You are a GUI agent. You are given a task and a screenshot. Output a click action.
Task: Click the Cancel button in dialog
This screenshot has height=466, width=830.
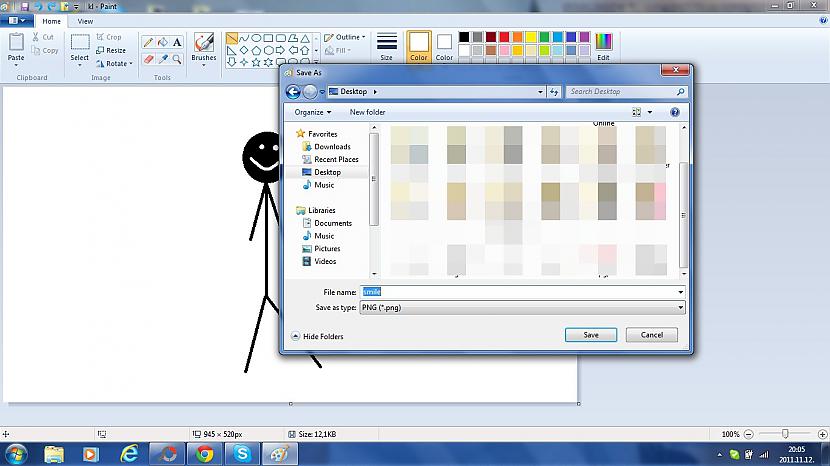tap(652, 335)
